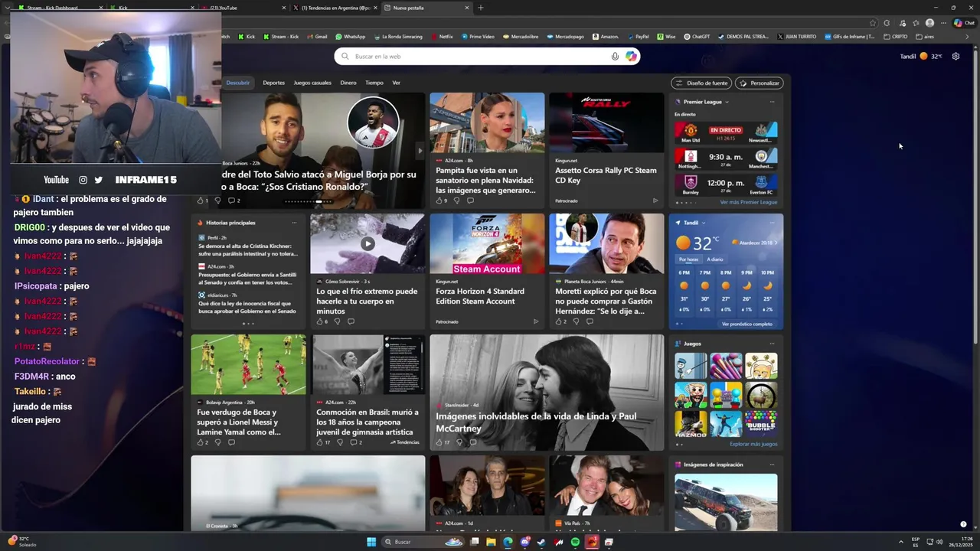Open the PayPal bookmark
The height and width of the screenshot is (551, 980).
(x=638, y=37)
